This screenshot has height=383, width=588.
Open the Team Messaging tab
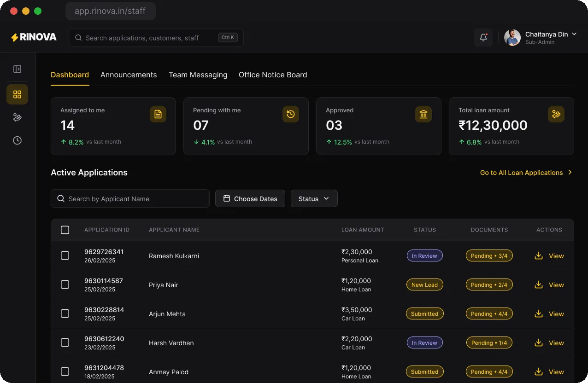(198, 75)
